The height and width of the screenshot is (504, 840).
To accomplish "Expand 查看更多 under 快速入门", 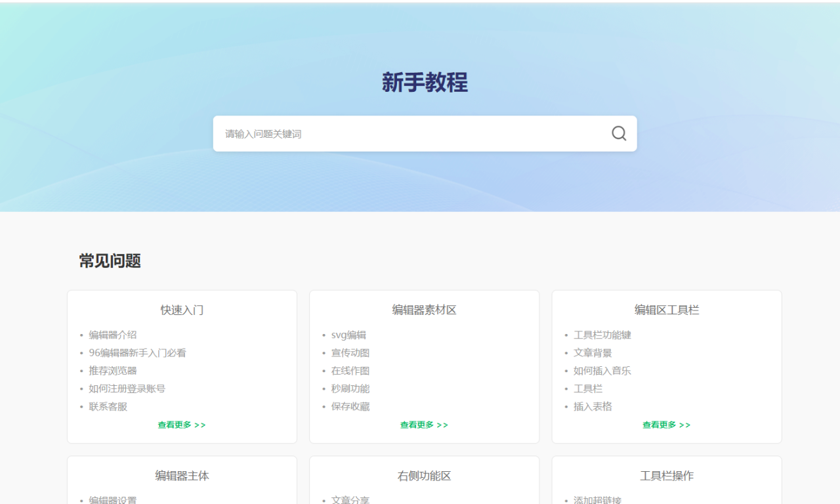I will point(182,425).
